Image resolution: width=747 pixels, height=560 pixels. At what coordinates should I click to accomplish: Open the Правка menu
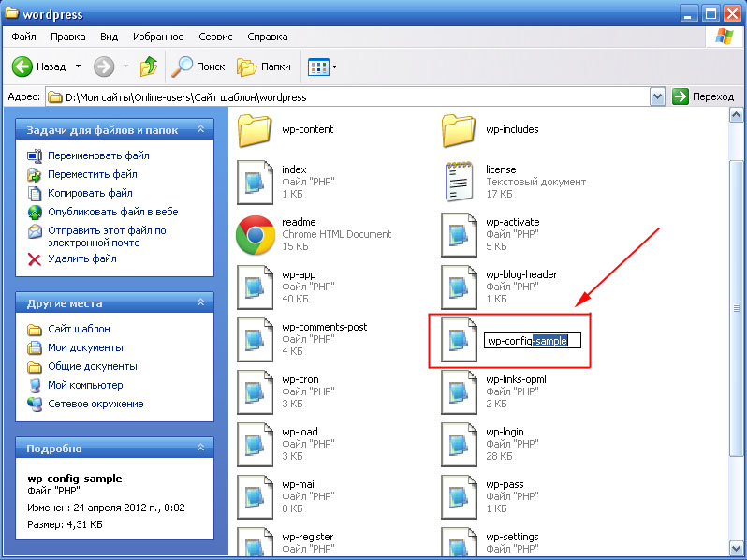point(68,37)
